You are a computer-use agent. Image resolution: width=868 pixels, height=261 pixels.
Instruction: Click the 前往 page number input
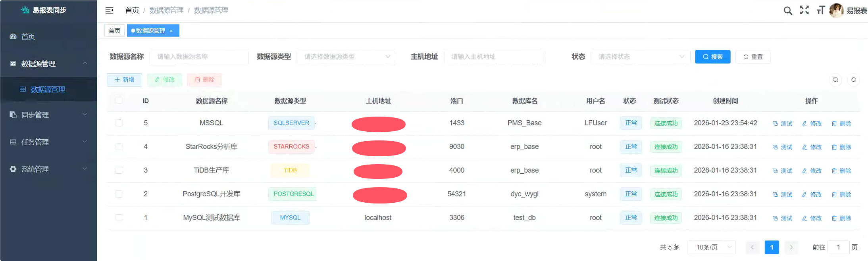pyautogui.click(x=838, y=247)
